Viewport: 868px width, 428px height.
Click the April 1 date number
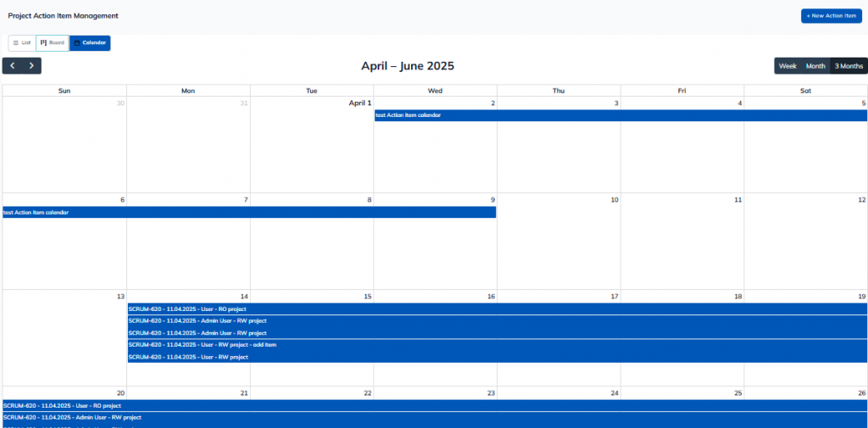click(x=359, y=103)
